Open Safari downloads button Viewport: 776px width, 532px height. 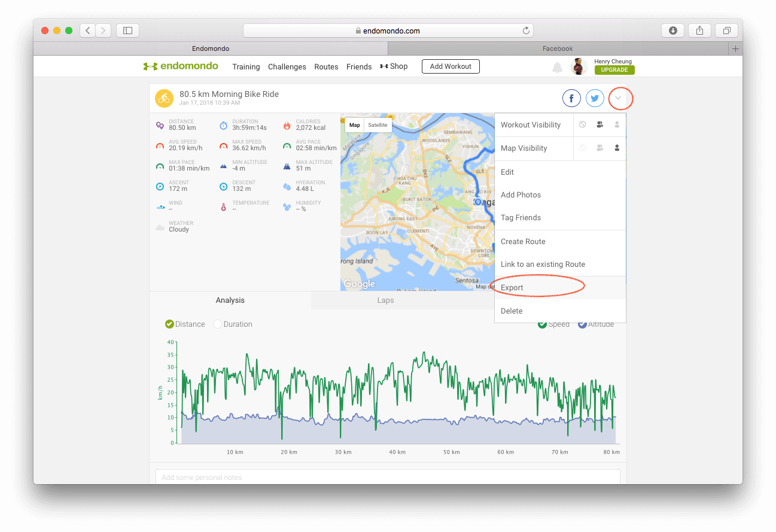pos(672,31)
